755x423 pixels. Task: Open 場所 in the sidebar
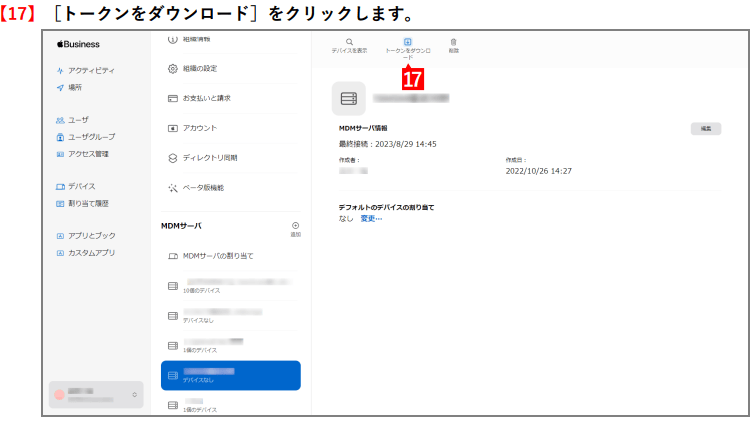(x=69, y=87)
